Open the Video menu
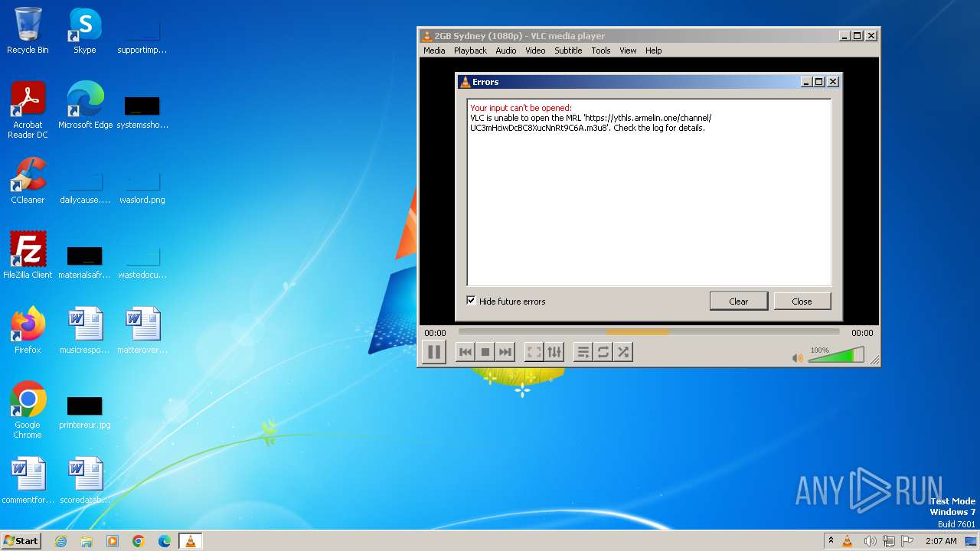The height and width of the screenshot is (551, 980). click(x=535, y=51)
